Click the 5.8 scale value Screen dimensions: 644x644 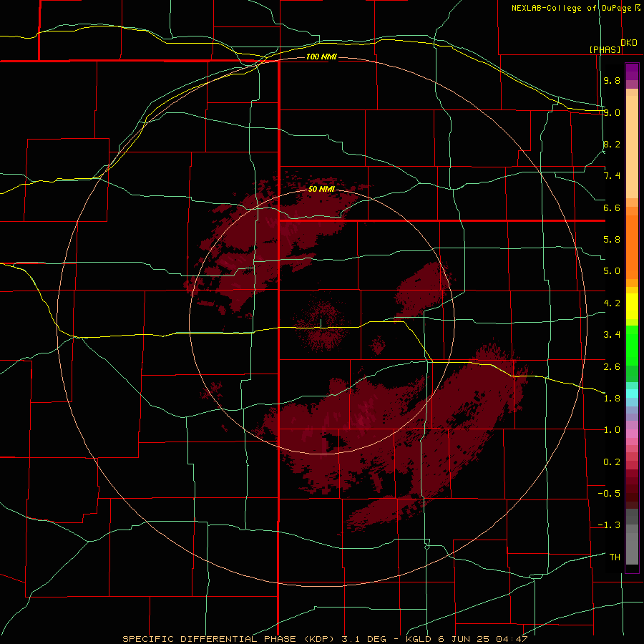[x=612, y=240]
